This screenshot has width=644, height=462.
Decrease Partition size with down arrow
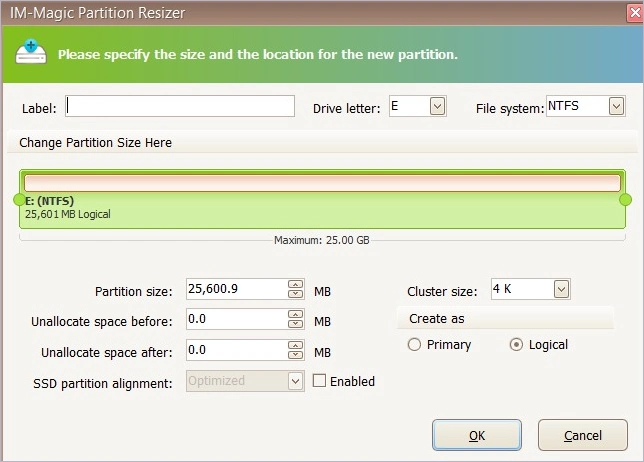pos(295,294)
